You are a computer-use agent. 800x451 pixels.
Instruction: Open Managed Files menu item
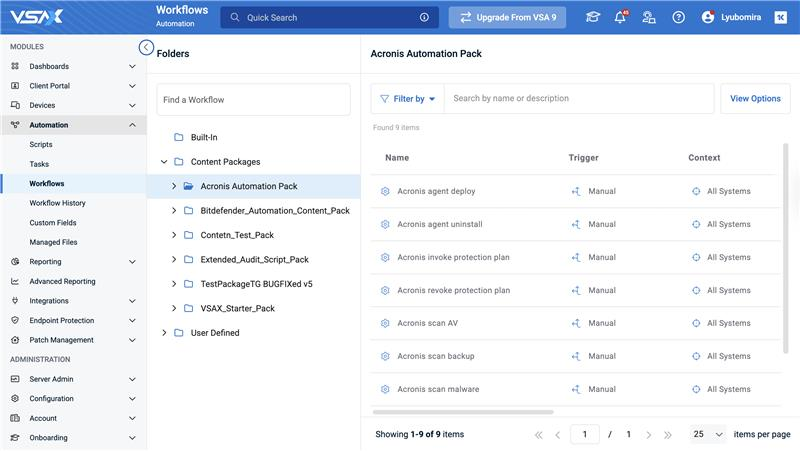tap(53, 242)
